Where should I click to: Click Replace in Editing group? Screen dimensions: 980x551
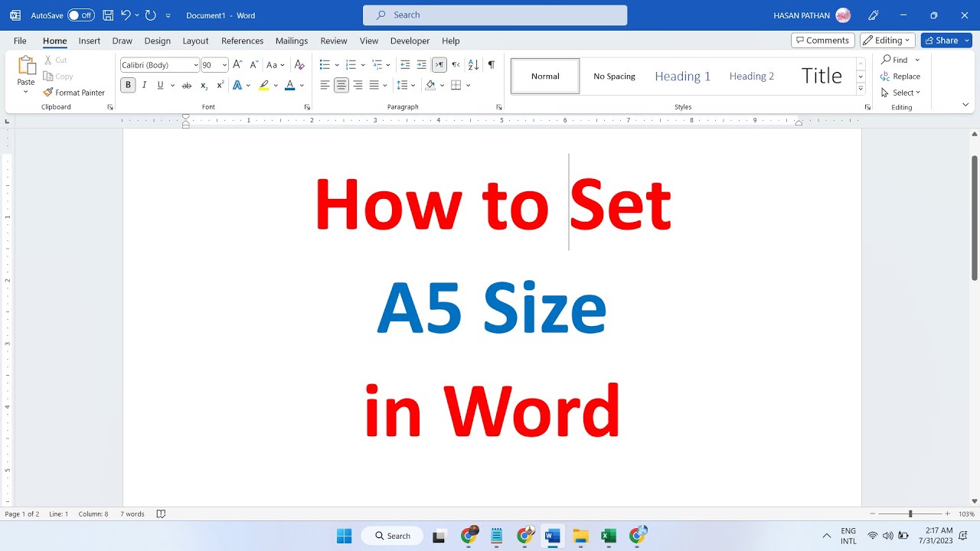point(900,77)
